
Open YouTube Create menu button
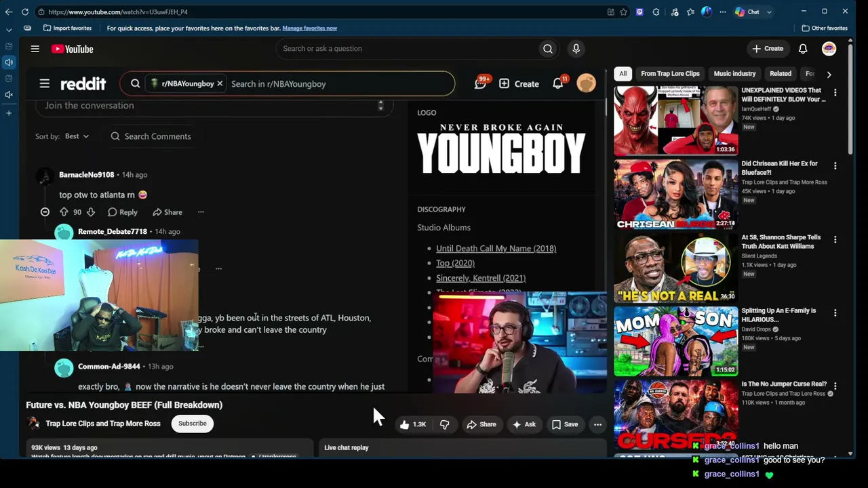click(767, 49)
